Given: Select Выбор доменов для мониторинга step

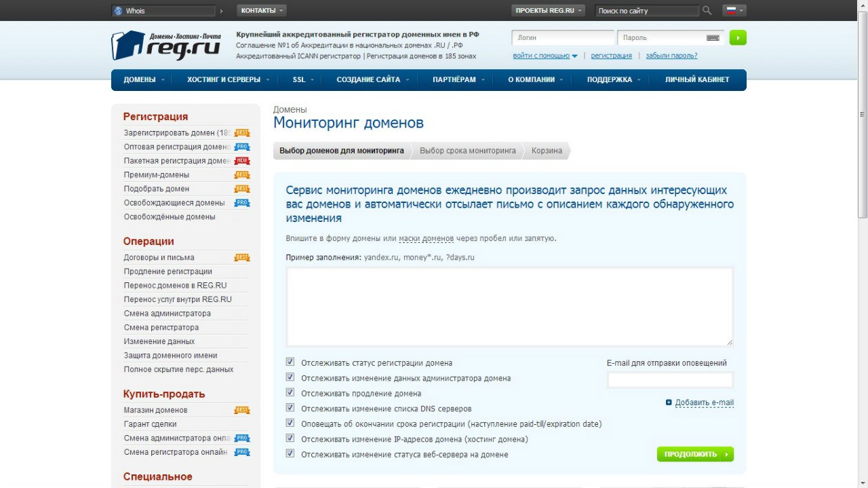Looking at the screenshot, I should 342,151.
